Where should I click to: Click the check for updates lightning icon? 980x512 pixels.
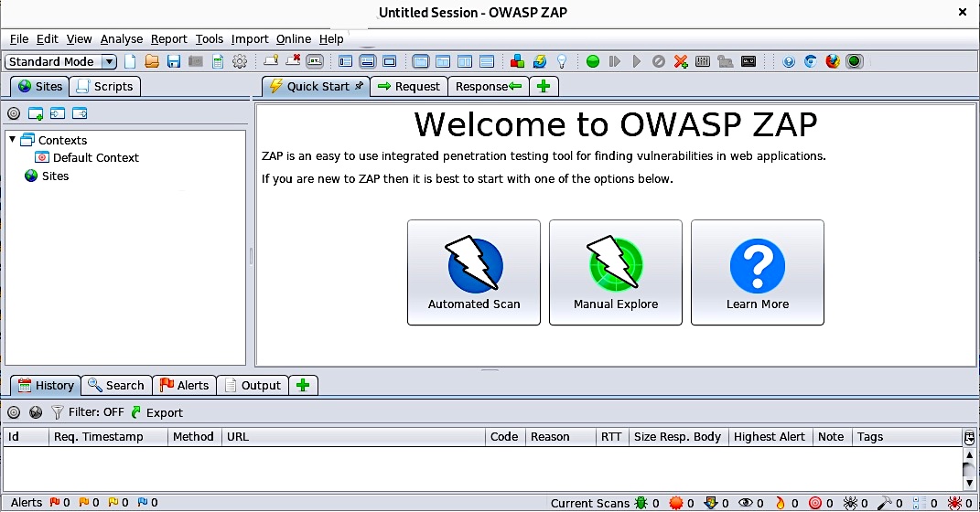pos(539,61)
